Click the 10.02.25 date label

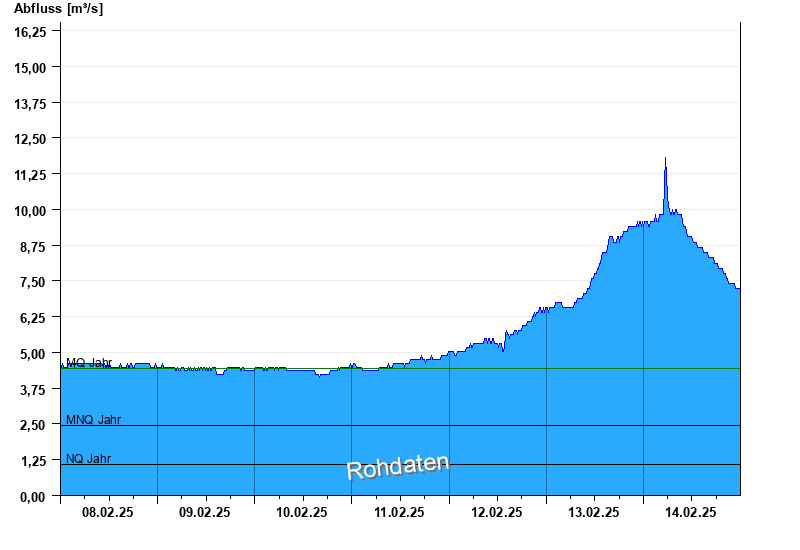tap(302, 512)
